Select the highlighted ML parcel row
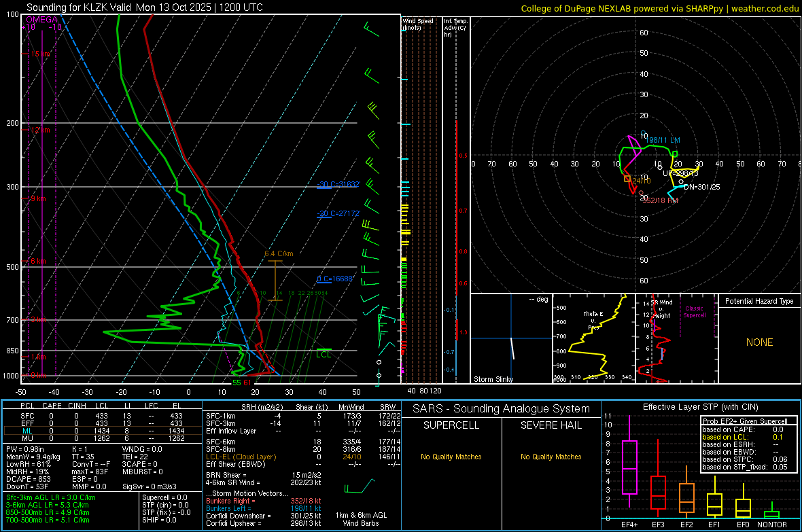 click(103, 431)
